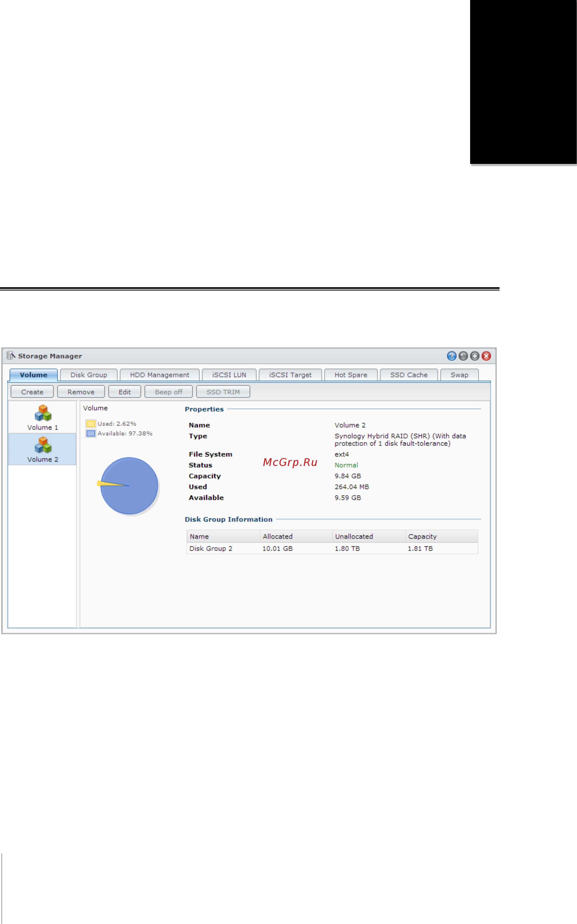Maximize the Storage Manager window
This screenshot has width=577, height=924.
point(474,356)
